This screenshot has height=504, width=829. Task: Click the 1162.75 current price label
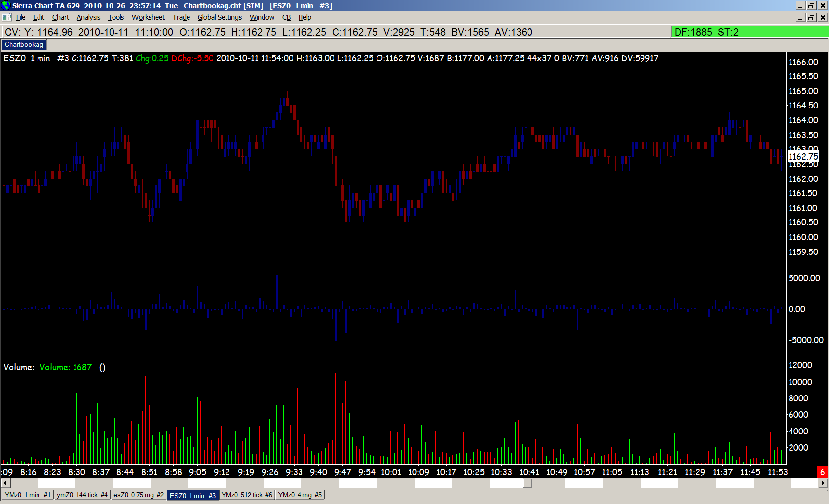click(x=803, y=157)
